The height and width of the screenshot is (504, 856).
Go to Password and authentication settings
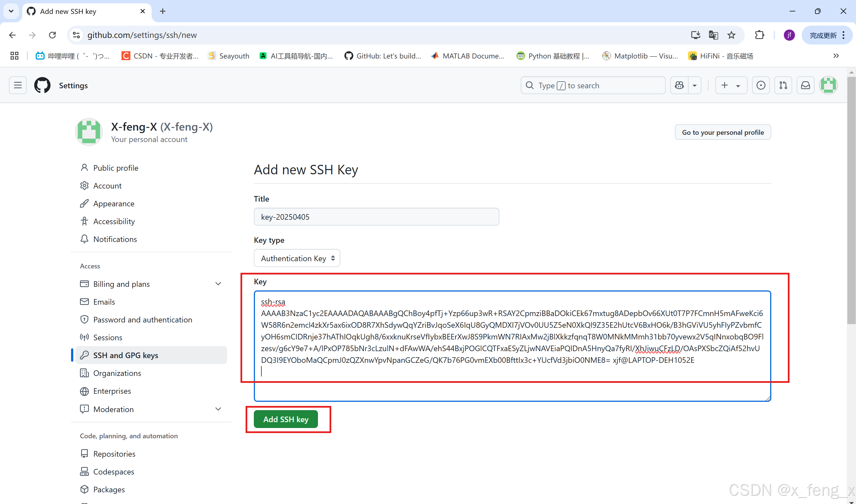[142, 320]
